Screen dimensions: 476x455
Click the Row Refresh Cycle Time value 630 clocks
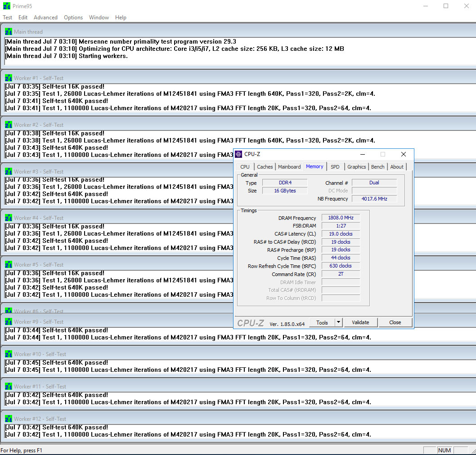coord(341,266)
